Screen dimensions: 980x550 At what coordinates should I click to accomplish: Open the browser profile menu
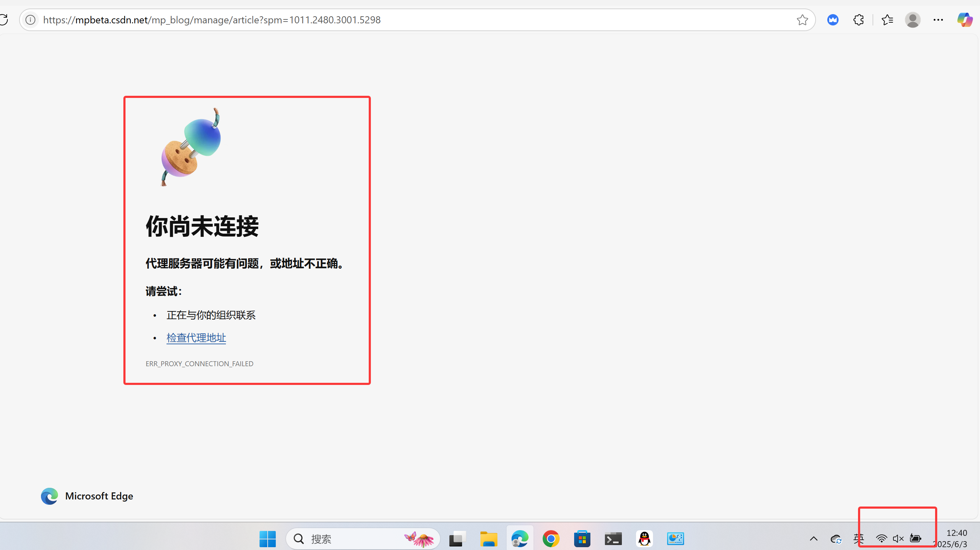(x=913, y=20)
